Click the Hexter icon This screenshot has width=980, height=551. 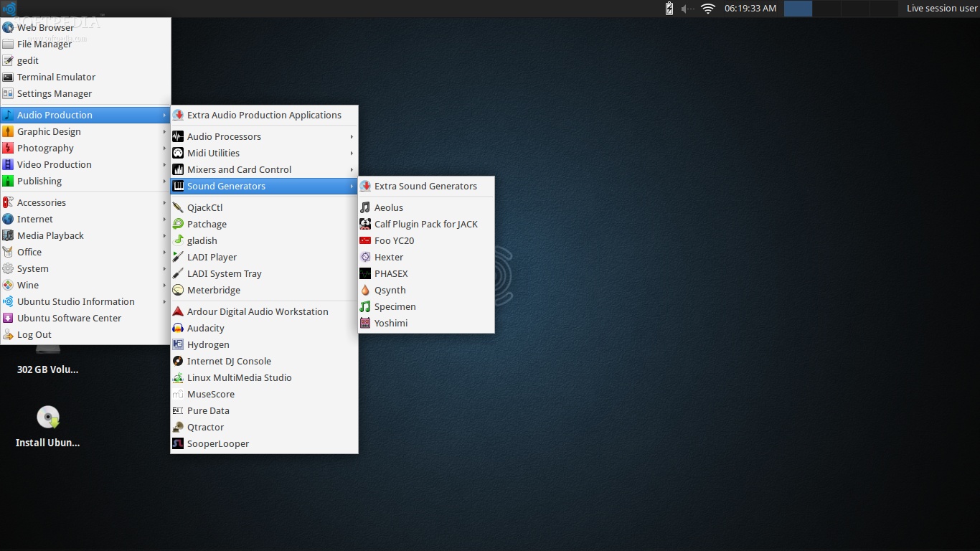pos(365,257)
